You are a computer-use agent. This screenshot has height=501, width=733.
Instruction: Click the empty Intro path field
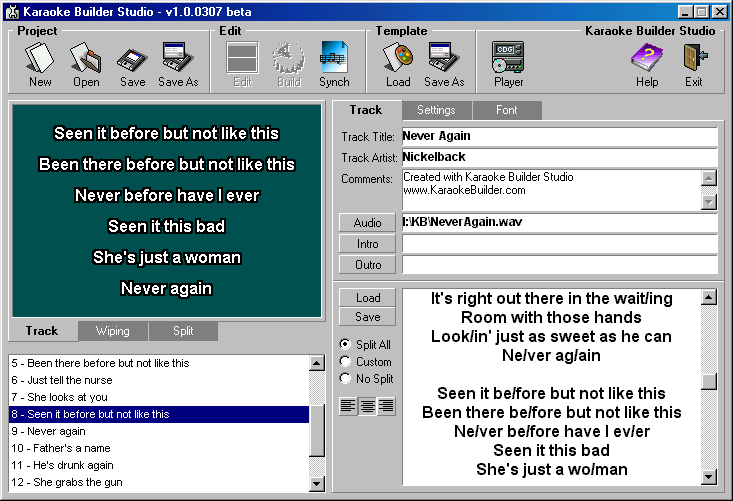[560, 243]
